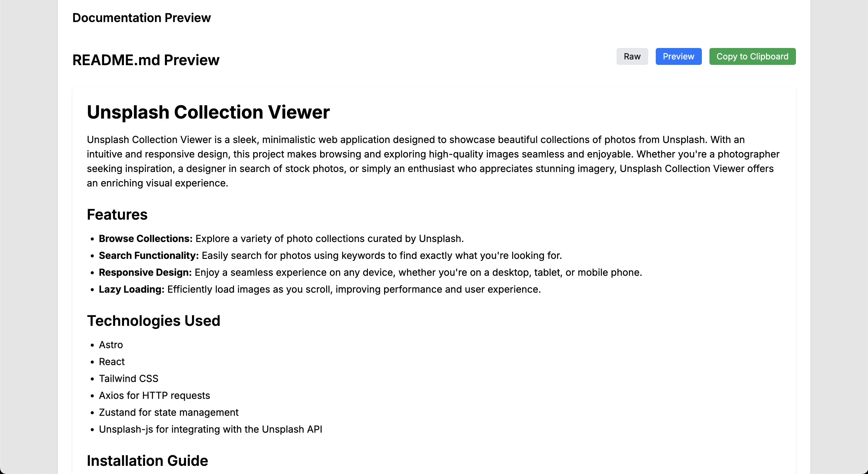The image size is (868, 474).
Task: Click the Lazy Loading bullet item
Action: pyautogui.click(x=320, y=289)
